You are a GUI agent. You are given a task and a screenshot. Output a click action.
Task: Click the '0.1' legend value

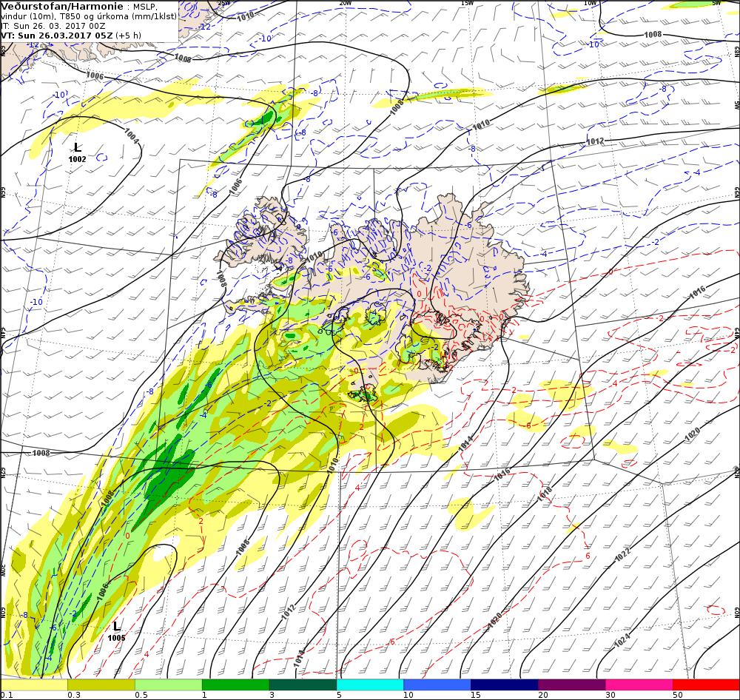pyautogui.click(x=7, y=695)
